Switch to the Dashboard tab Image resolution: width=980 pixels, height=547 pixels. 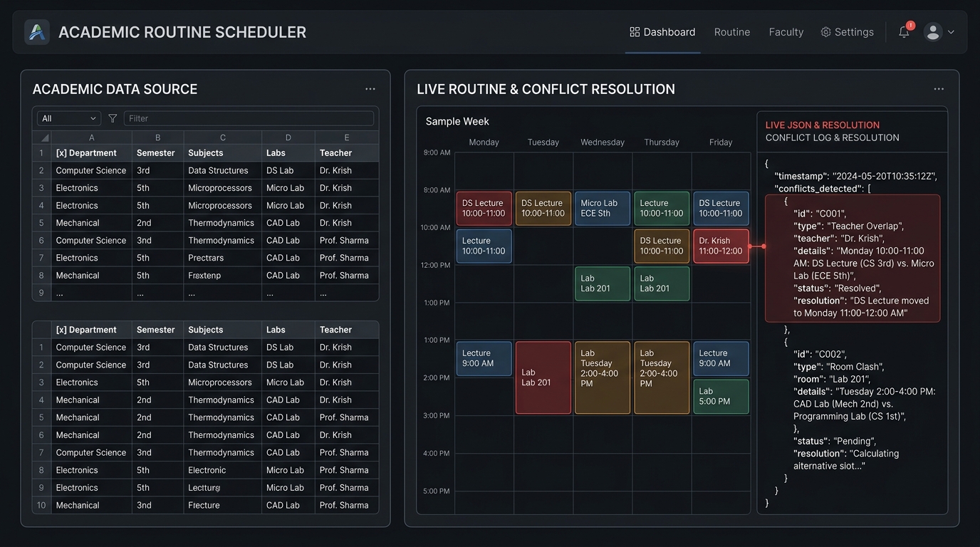coord(662,32)
